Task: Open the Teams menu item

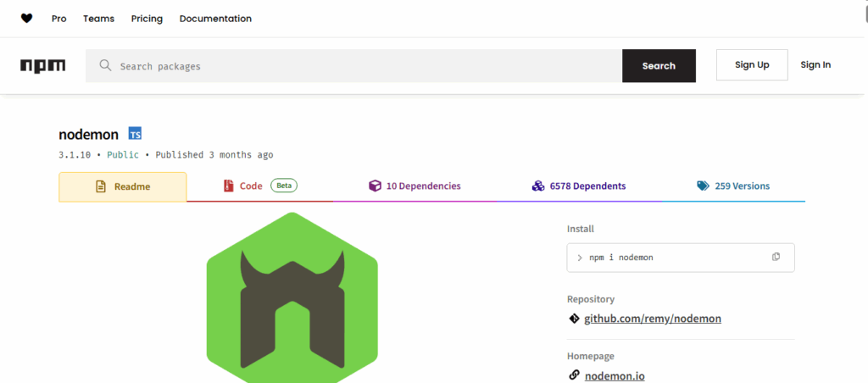Action: (98, 19)
